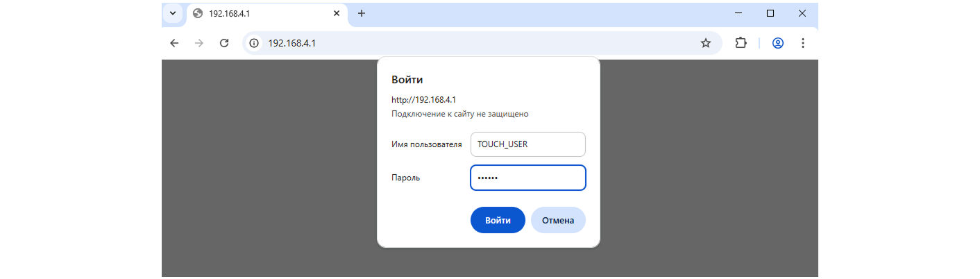Image resolution: width=980 pixels, height=279 pixels.
Task: Open Chrome three-dot menu
Action: pos(803,43)
